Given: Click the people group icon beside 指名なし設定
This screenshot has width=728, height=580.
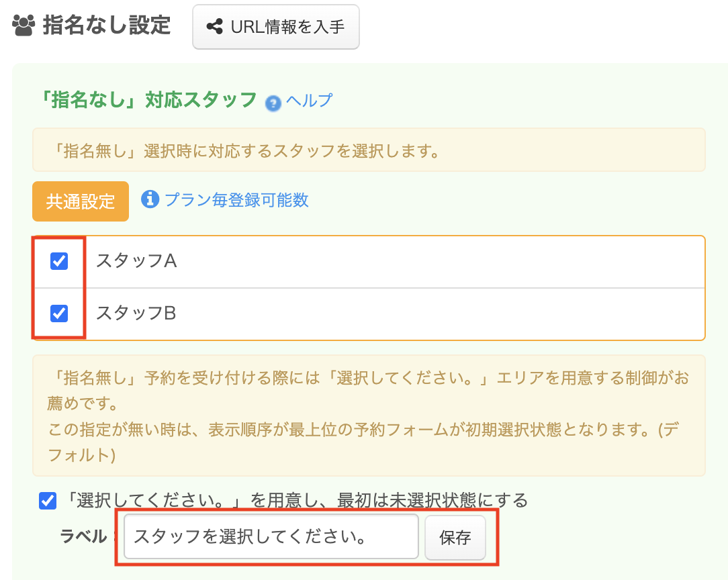Looking at the screenshot, I should click(24, 26).
